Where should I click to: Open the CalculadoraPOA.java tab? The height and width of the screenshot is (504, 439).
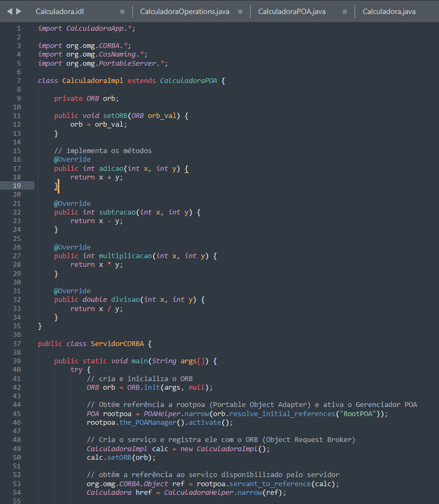click(292, 11)
